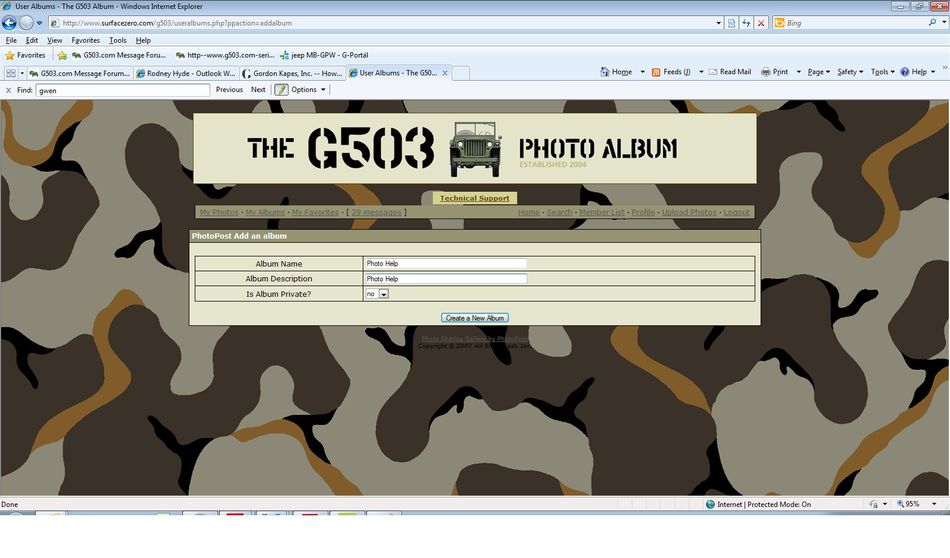Open G503.com Message Forum favorites bar link

point(119,55)
